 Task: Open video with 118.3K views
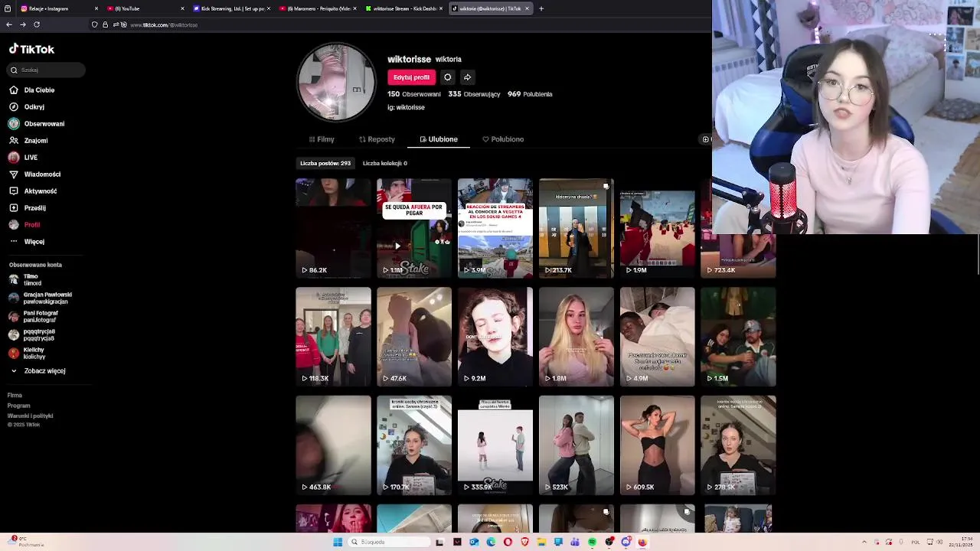(333, 337)
